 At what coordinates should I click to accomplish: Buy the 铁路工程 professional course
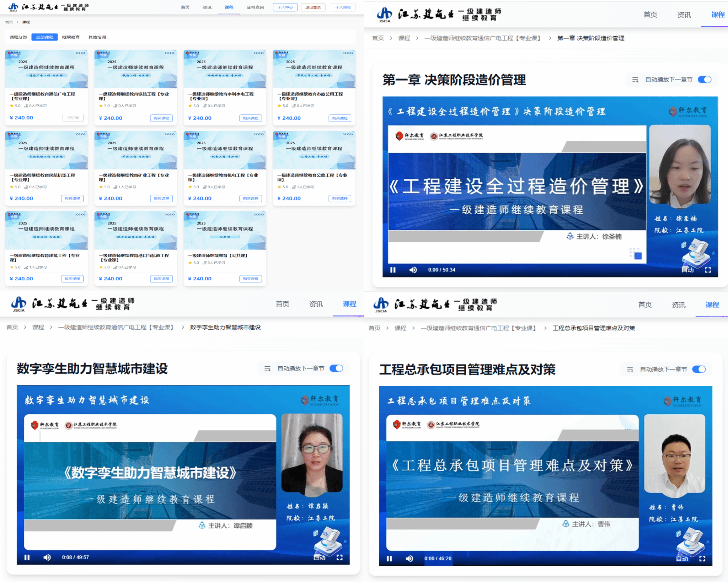coord(161,118)
